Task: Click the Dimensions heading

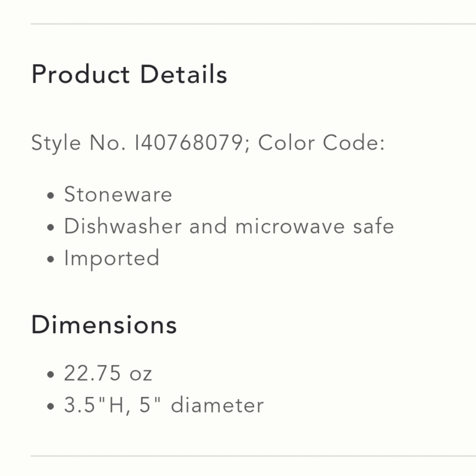Action: (104, 325)
